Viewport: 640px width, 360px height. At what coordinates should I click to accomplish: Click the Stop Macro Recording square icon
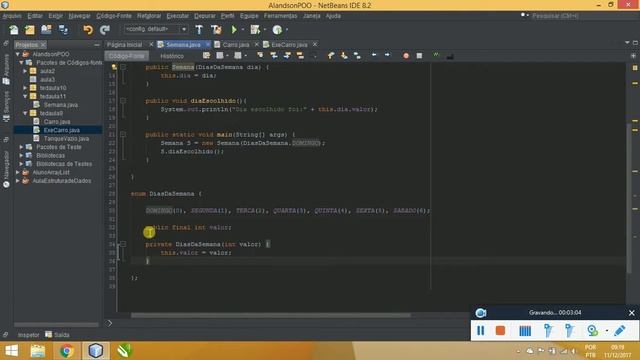[419, 56]
